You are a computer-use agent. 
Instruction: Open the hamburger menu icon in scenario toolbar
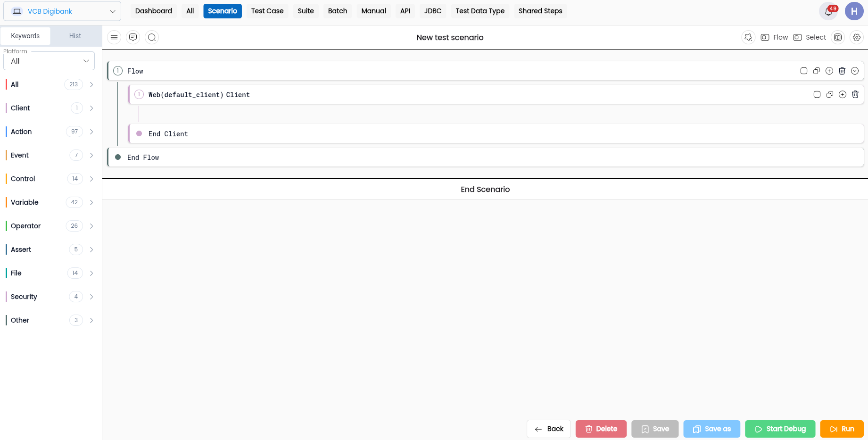[114, 37]
